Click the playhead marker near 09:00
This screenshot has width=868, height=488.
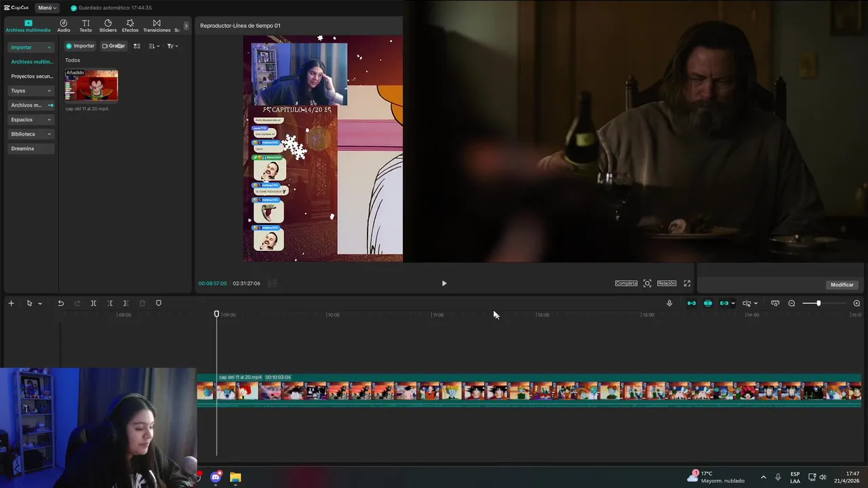tap(217, 314)
